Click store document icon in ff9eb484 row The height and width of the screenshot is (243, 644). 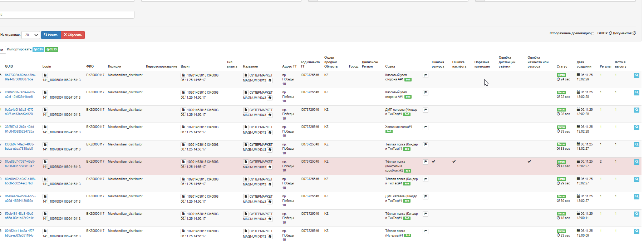coord(246,214)
